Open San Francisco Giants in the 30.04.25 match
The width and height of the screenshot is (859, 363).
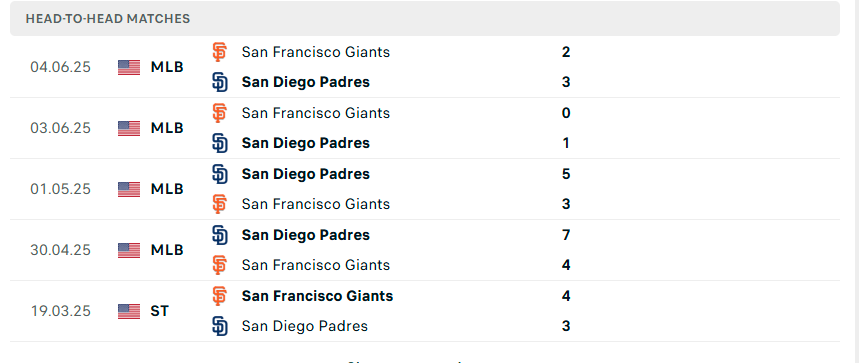(316, 265)
